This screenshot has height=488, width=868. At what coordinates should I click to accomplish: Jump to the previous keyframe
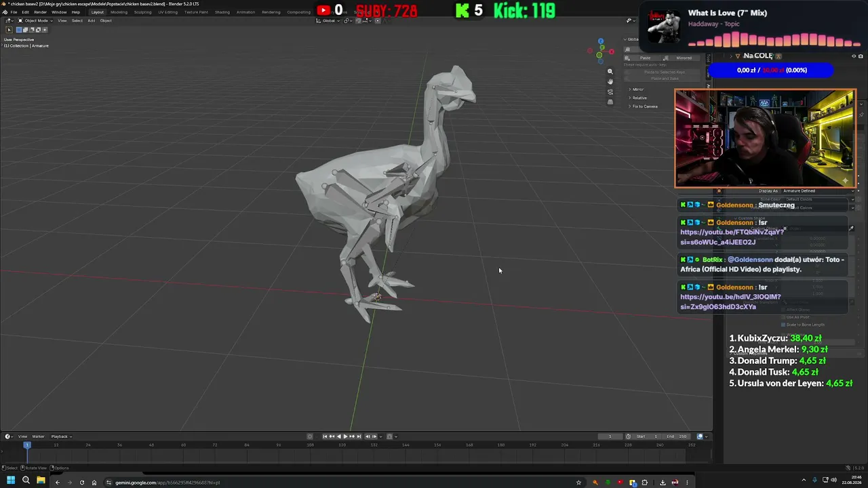point(332,436)
